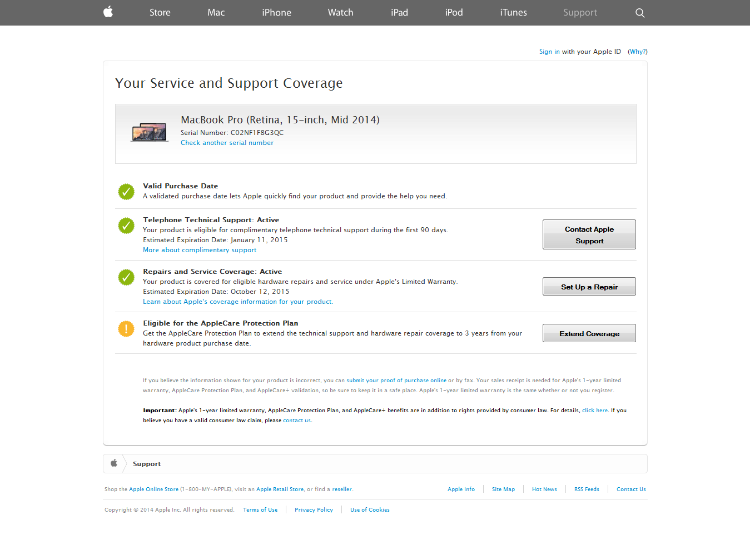This screenshot has width=750, height=560.
Task: Click the Estimated Expiration Date: January 11, 2015 text
Action: point(215,240)
